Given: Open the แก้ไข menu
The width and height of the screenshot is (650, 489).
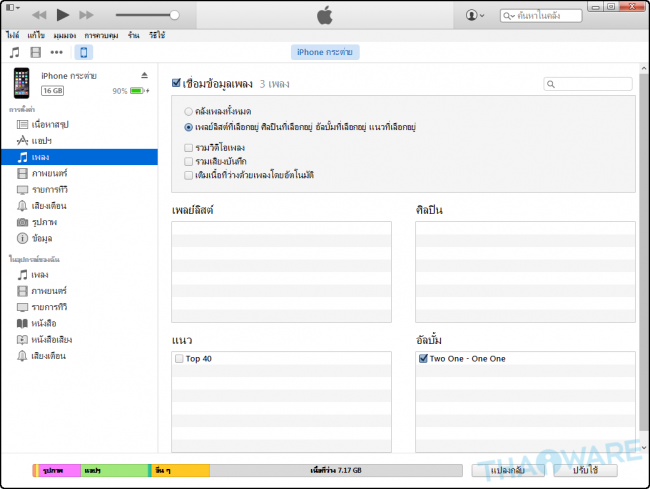Looking at the screenshot, I should click(36, 35).
